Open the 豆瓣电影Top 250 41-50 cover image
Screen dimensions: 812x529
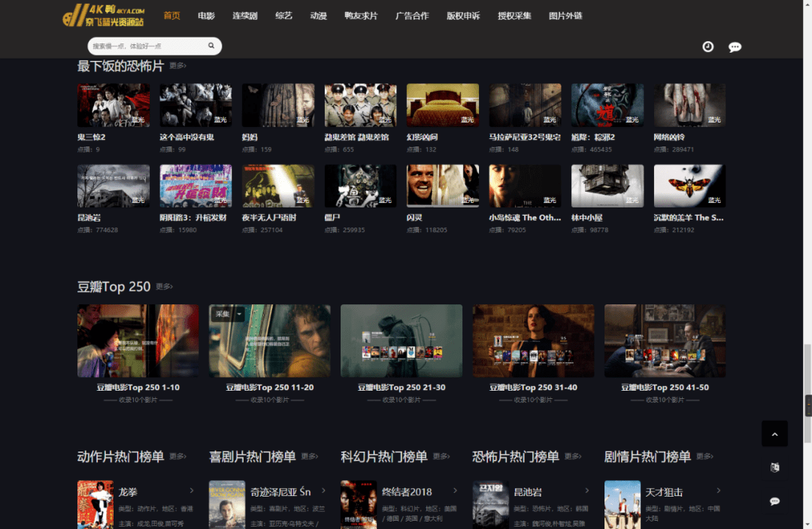tap(665, 340)
